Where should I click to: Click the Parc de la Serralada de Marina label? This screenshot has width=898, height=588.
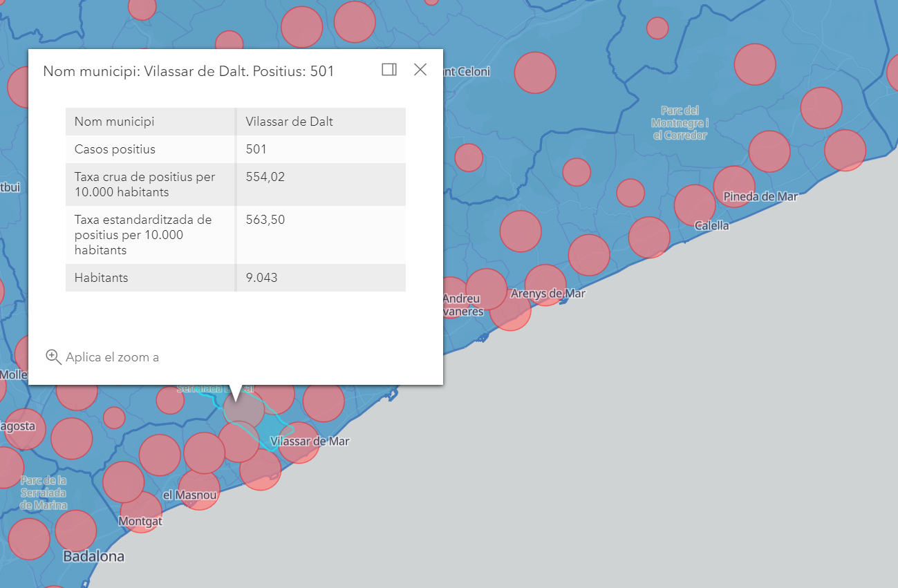point(44,493)
